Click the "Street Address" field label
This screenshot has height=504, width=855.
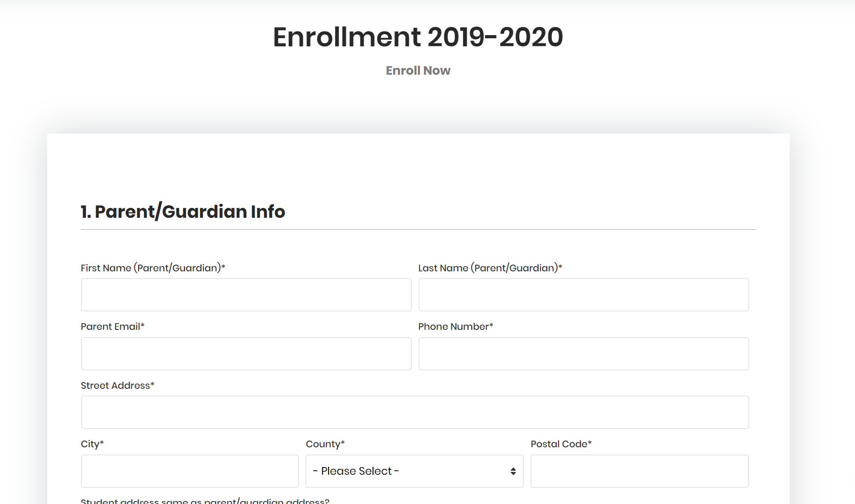(x=117, y=386)
